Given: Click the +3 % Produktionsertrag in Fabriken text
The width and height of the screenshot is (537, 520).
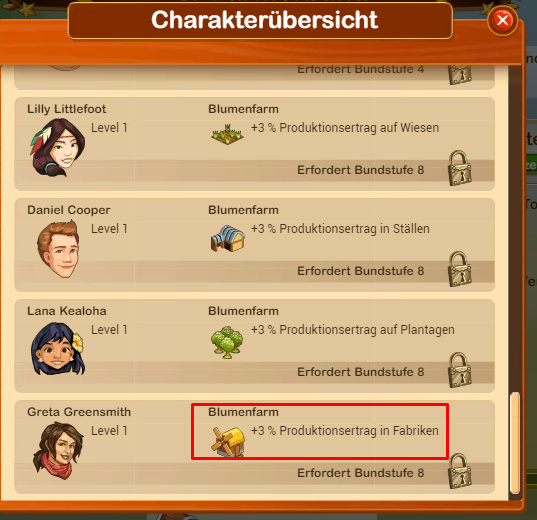Looking at the screenshot, I should pyautogui.click(x=345, y=431).
